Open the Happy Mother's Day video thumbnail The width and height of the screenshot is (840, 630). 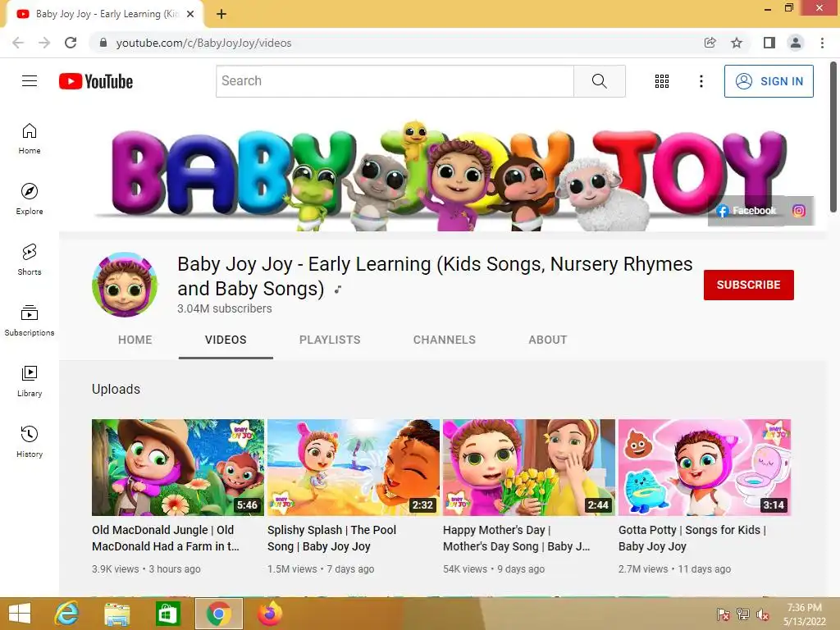(x=529, y=468)
